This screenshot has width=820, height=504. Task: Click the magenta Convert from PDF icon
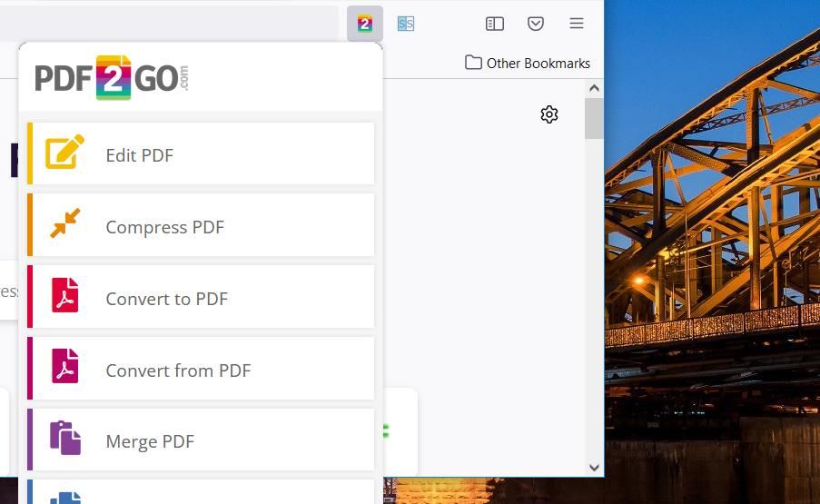pyautogui.click(x=64, y=366)
